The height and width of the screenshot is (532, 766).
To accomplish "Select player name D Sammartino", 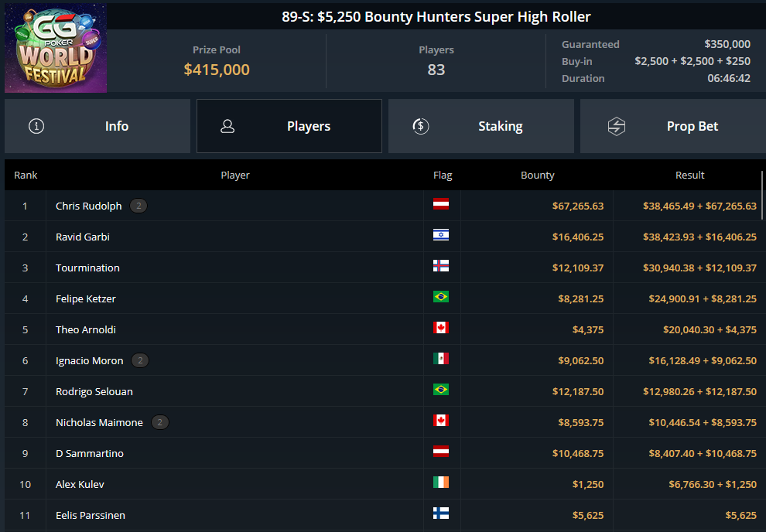I will click(90, 453).
